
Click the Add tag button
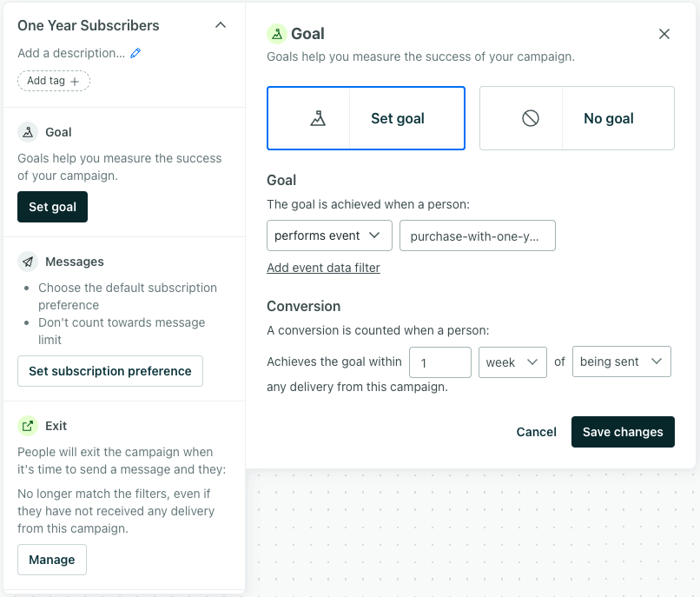(x=54, y=81)
